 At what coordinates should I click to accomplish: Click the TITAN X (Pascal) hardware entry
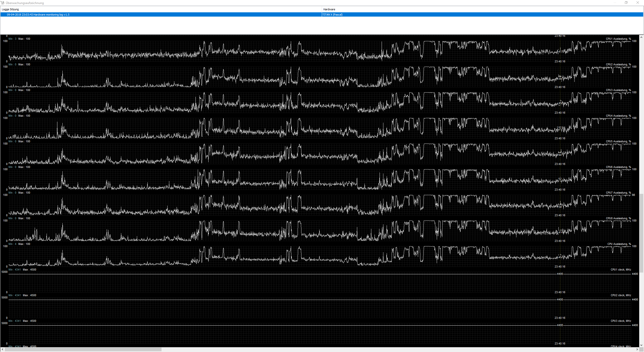click(x=332, y=15)
